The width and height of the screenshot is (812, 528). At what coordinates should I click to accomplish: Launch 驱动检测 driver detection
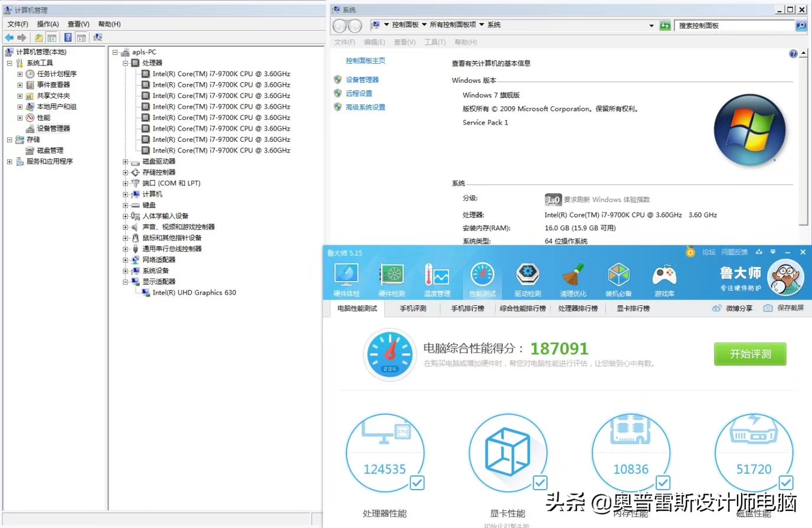[x=527, y=278]
